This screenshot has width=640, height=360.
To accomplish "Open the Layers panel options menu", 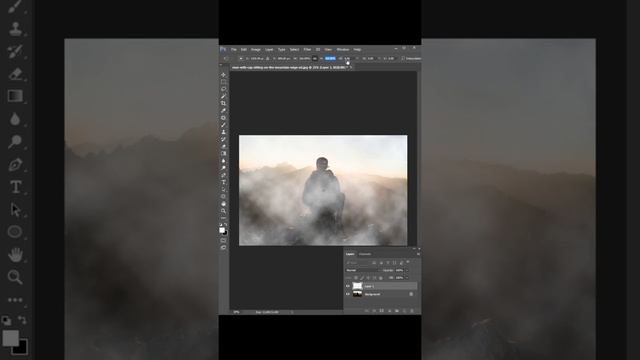I will [x=418, y=254].
